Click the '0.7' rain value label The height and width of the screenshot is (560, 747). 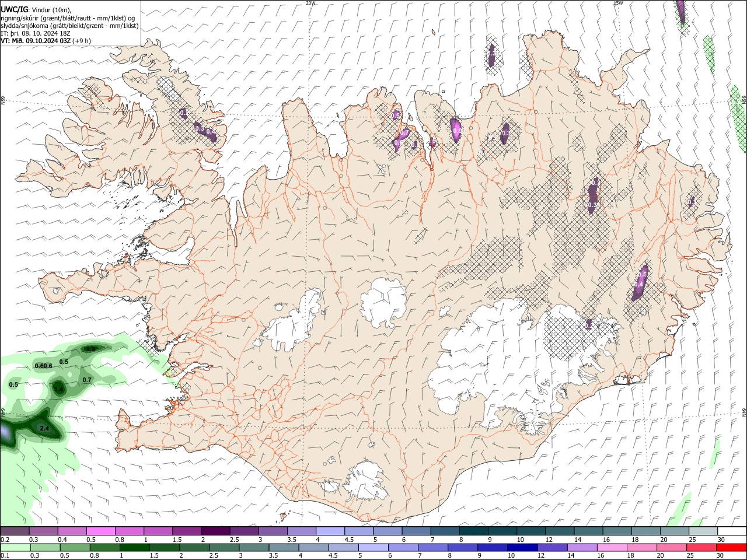[x=87, y=380]
